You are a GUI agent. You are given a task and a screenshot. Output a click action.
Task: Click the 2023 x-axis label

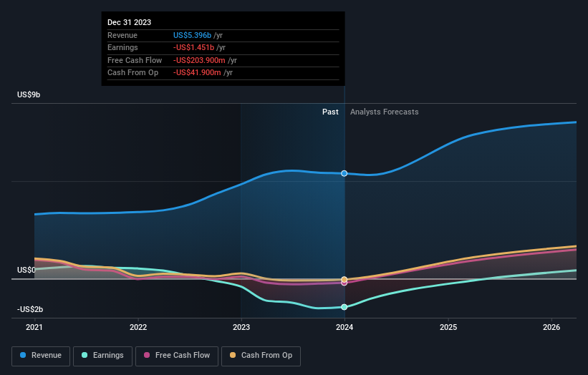[x=241, y=327]
